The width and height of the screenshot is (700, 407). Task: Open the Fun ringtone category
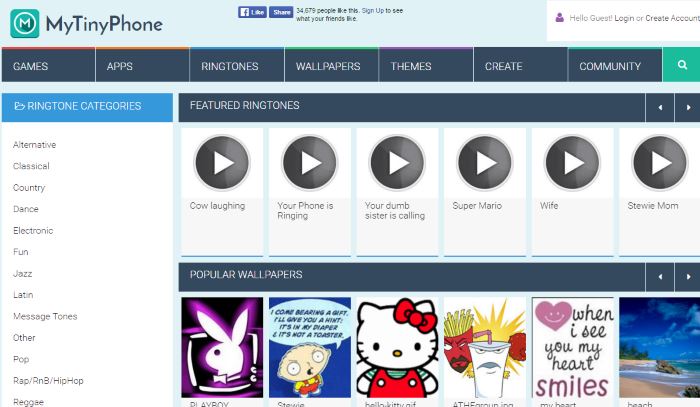(x=21, y=252)
